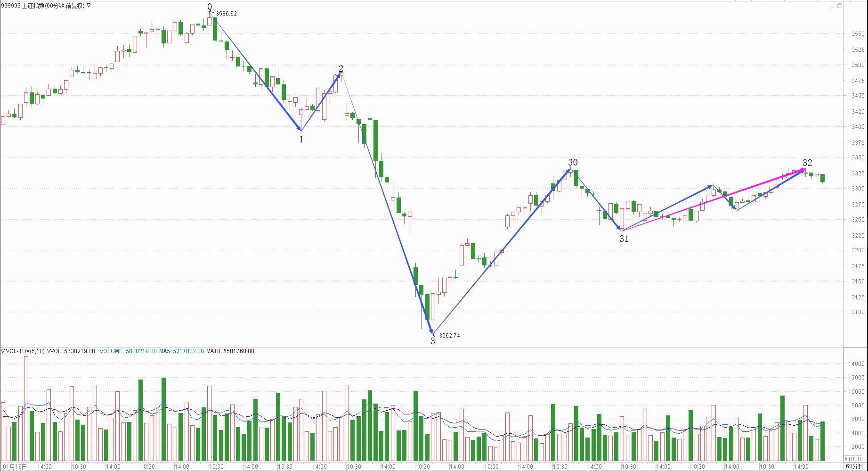Click the overlapping-squares restore icon
Image resolution: width=868 pixels, height=471 pixels.
[840, 6]
